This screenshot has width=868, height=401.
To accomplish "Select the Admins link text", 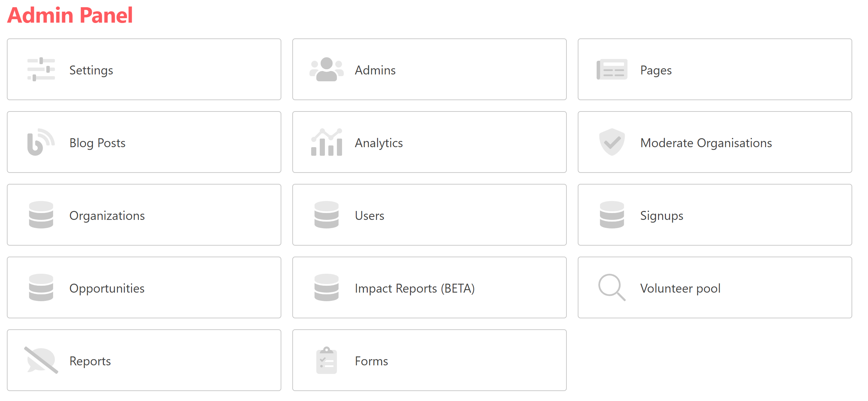I will [375, 70].
